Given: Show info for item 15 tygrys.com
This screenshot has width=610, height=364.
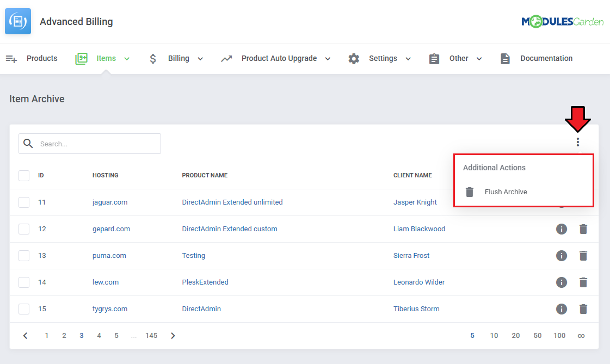Looking at the screenshot, I should pos(562,309).
